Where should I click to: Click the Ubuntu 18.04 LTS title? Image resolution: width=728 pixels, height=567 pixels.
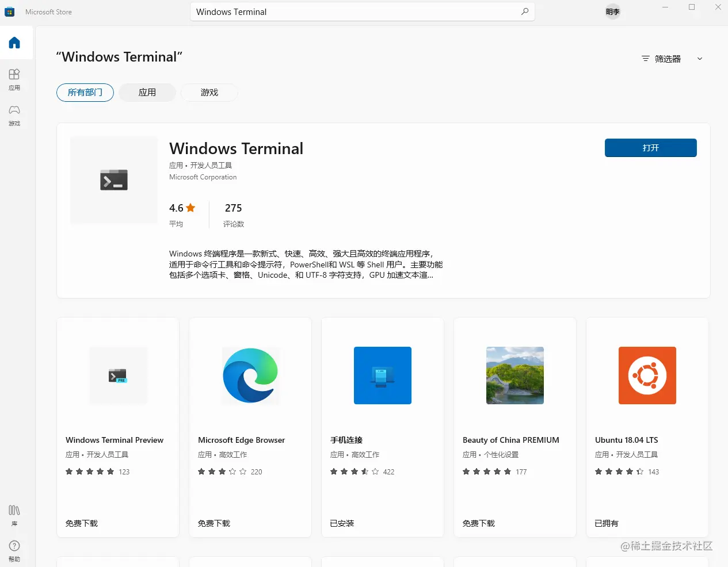tap(627, 440)
